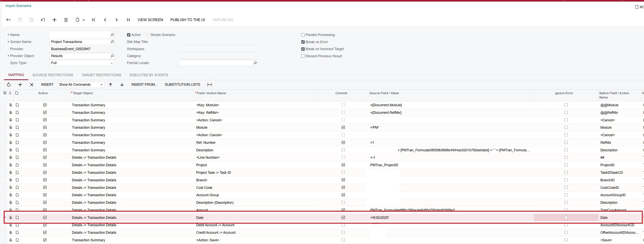The image size is (644, 244).
Task: Expand the clipboard menu arrow in the toolbar
Action: coord(84,20)
